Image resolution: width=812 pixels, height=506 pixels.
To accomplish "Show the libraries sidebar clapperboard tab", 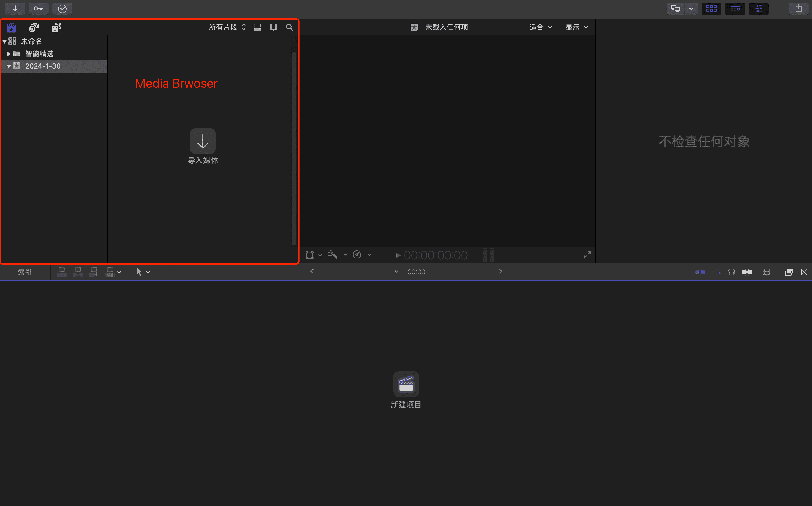I will coord(11,27).
